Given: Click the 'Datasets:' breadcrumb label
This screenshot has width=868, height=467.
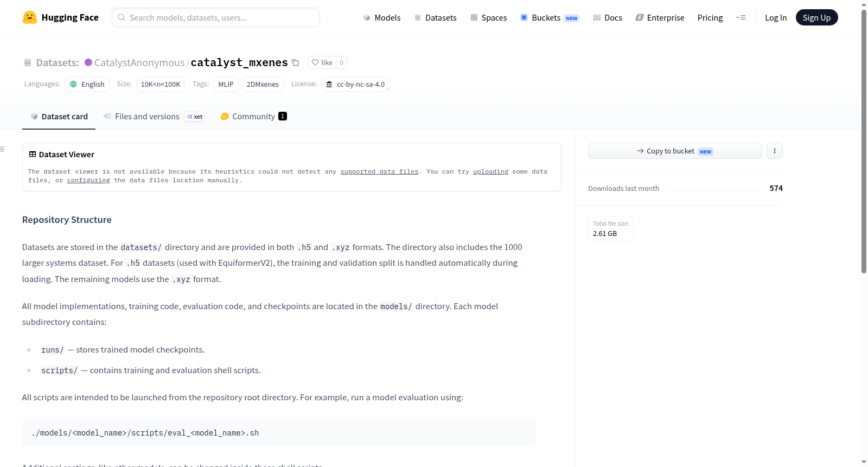Looking at the screenshot, I should click(x=58, y=62).
